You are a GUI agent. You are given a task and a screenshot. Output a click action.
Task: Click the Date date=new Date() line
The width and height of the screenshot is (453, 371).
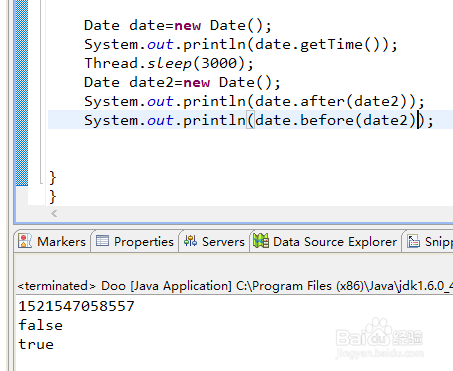pyautogui.click(x=178, y=25)
